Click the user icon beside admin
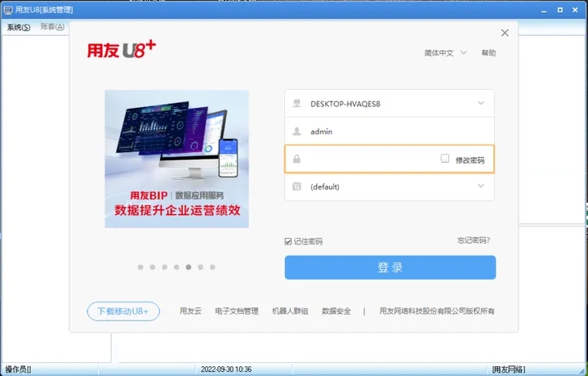Image resolution: width=588 pixels, height=376 pixels. point(296,132)
